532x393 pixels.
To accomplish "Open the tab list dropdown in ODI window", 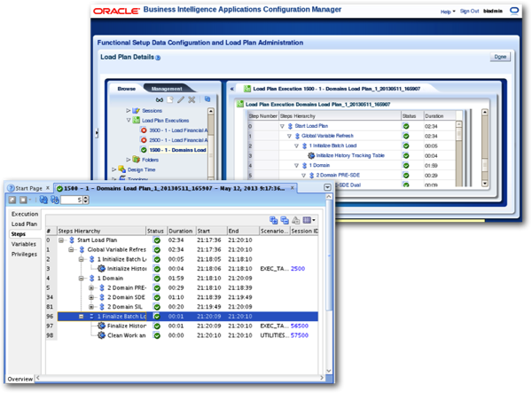I will [x=327, y=187].
